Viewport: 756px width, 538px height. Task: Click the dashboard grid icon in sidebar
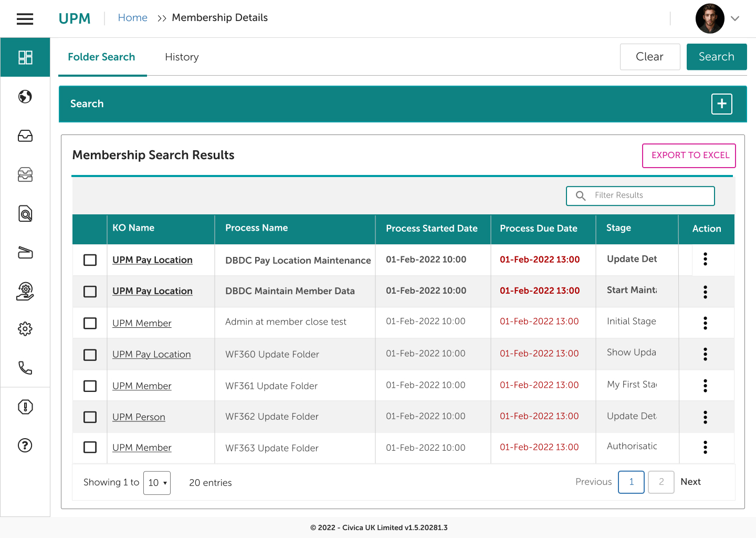(x=25, y=57)
